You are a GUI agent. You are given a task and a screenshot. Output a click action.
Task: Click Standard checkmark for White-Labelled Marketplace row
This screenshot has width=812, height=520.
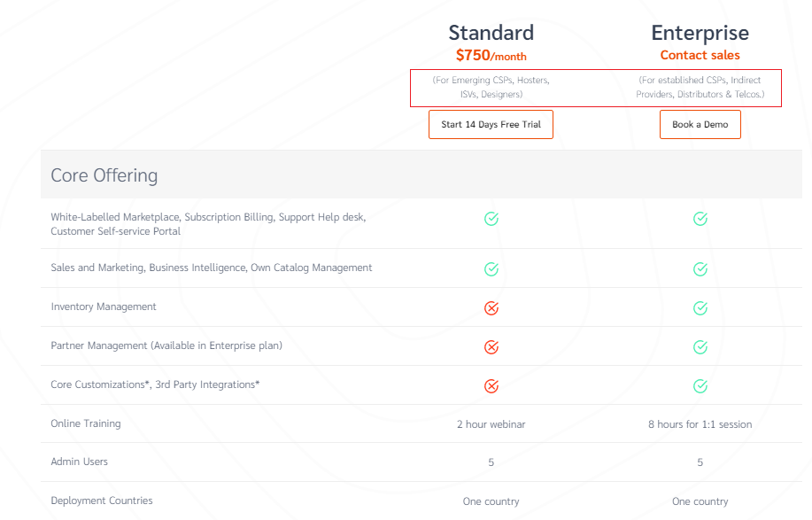[x=491, y=219]
